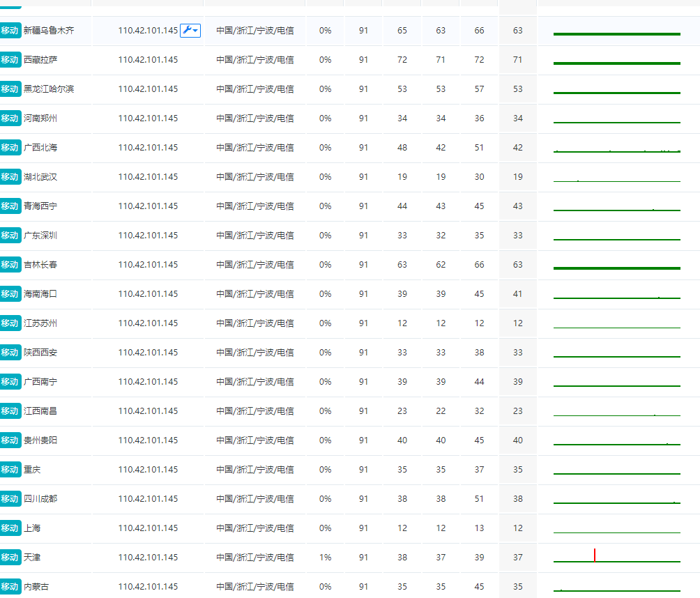Click the 移动 badge for 新疆乌鲁木齐
This screenshot has height=598, width=700.
[10, 31]
